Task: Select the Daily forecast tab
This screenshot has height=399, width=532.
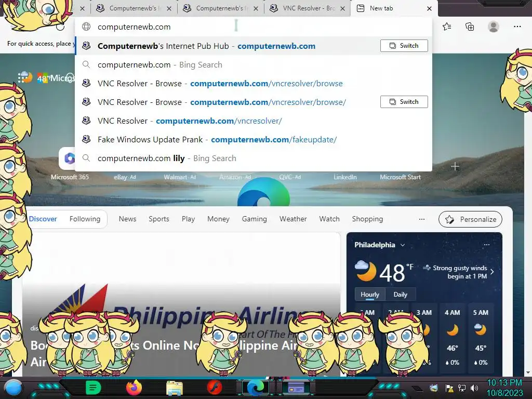Action: pos(400,295)
